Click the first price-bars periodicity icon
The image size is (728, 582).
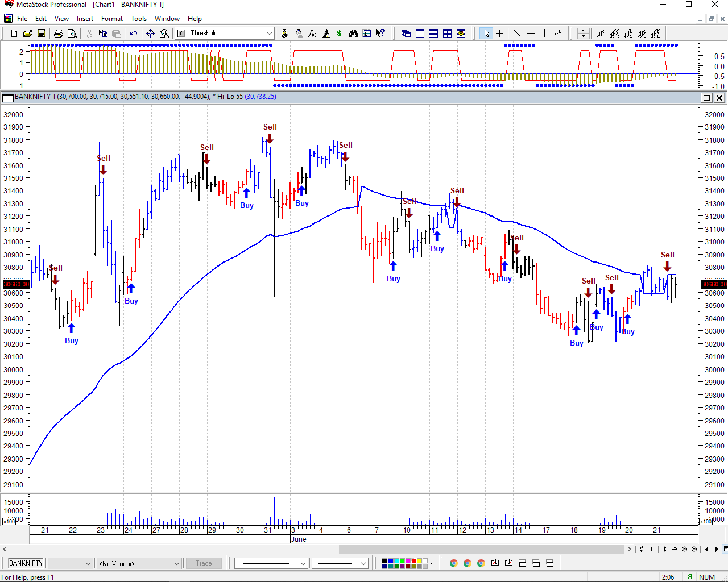(x=601, y=34)
